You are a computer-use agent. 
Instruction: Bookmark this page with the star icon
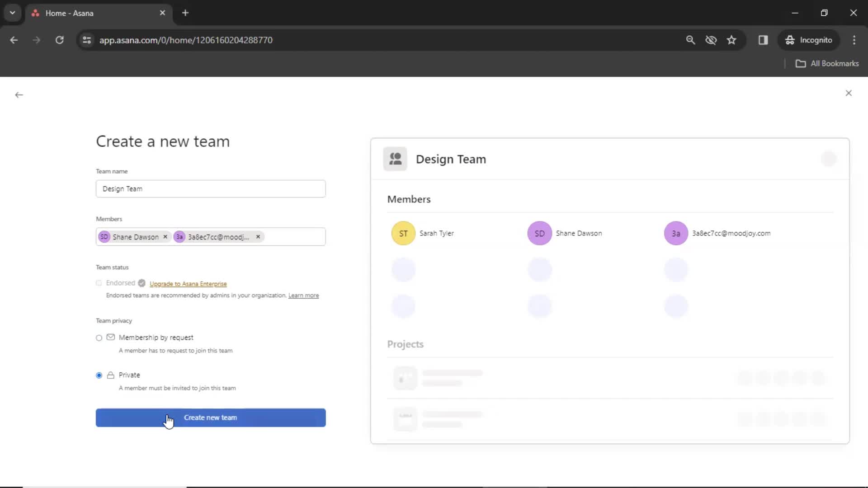pyautogui.click(x=731, y=40)
